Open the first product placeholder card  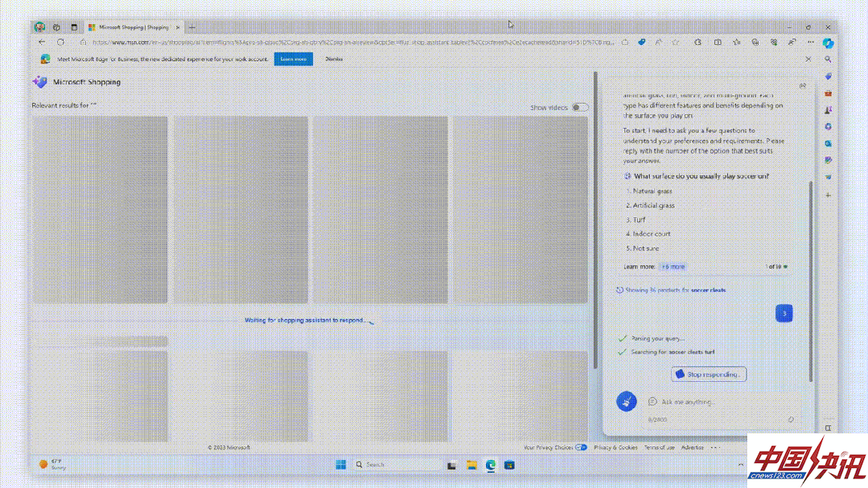(x=100, y=210)
